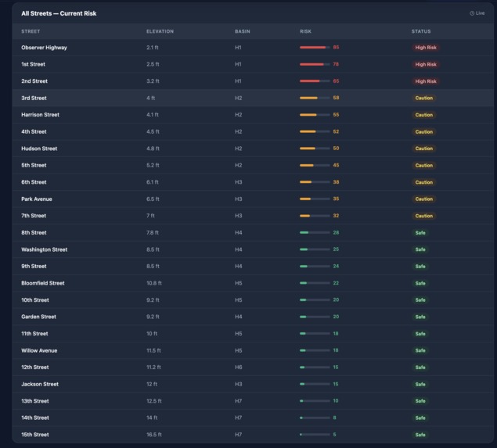Sort table by Street column header

tap(31, 31)
